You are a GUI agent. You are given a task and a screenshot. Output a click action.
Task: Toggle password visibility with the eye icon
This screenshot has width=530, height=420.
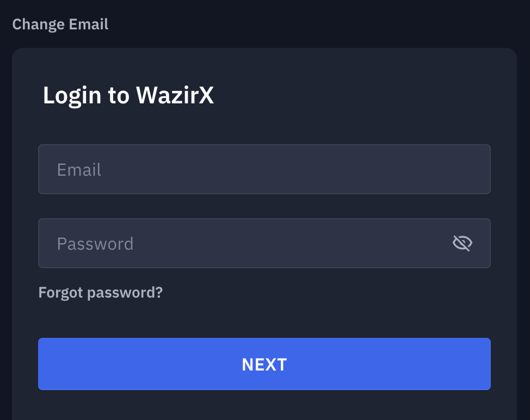click(462, 243)
